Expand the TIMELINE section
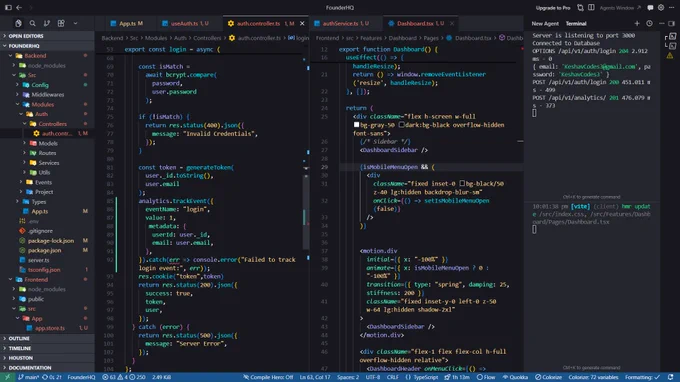Image resolution: width=680 pixels, height=382 pixels. (47, 348)
